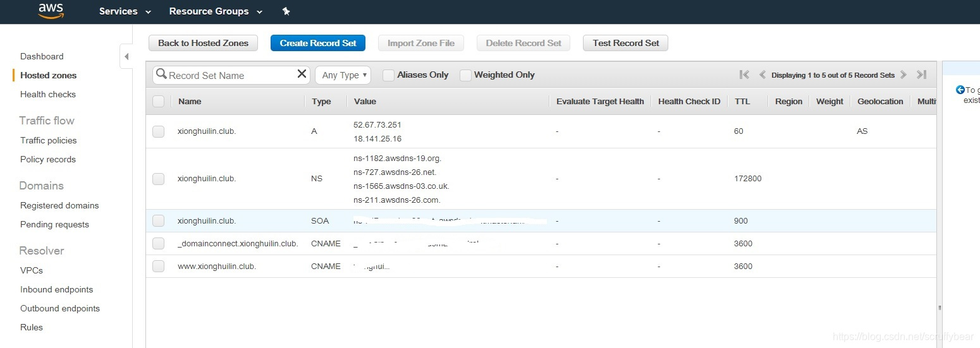Click ns-1565.awsdns-03.co.uk. name server value
The image size is (980, 348).
401,186
